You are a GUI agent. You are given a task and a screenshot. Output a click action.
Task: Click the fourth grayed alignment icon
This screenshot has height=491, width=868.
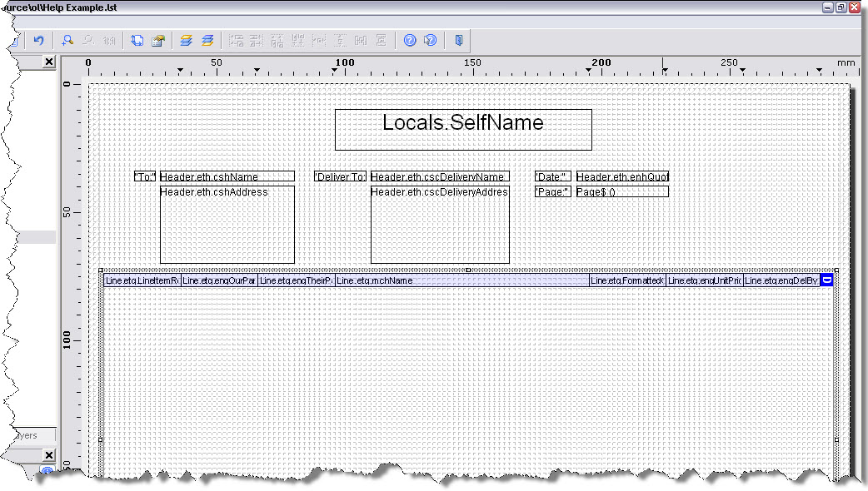[x=298, y=41]
